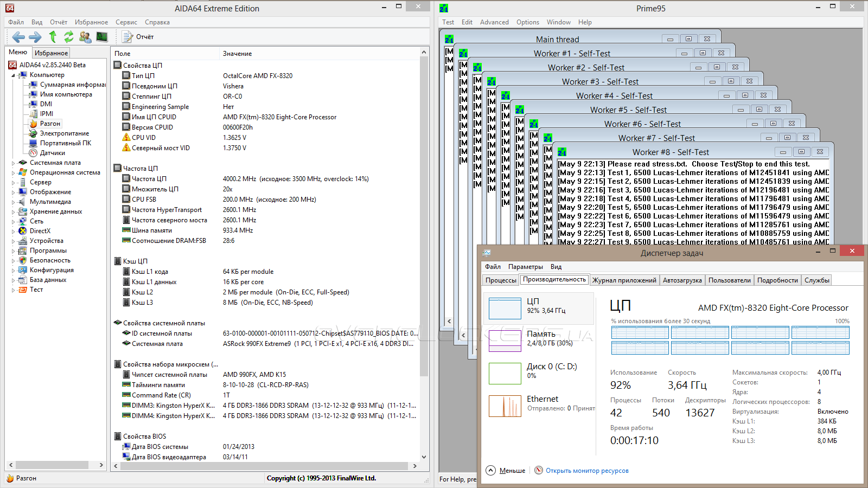Go up one level with green arrow

tap(53, 37)
